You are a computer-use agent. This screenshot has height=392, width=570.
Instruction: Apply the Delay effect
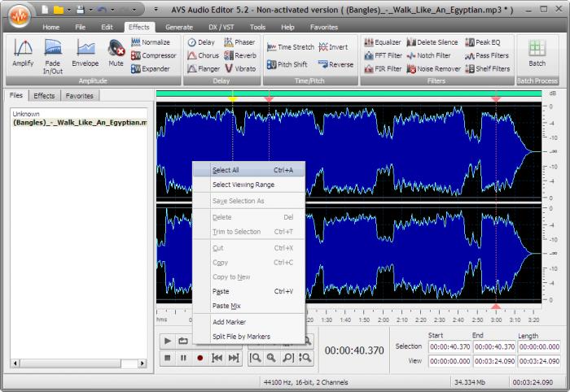pos(201,42)
